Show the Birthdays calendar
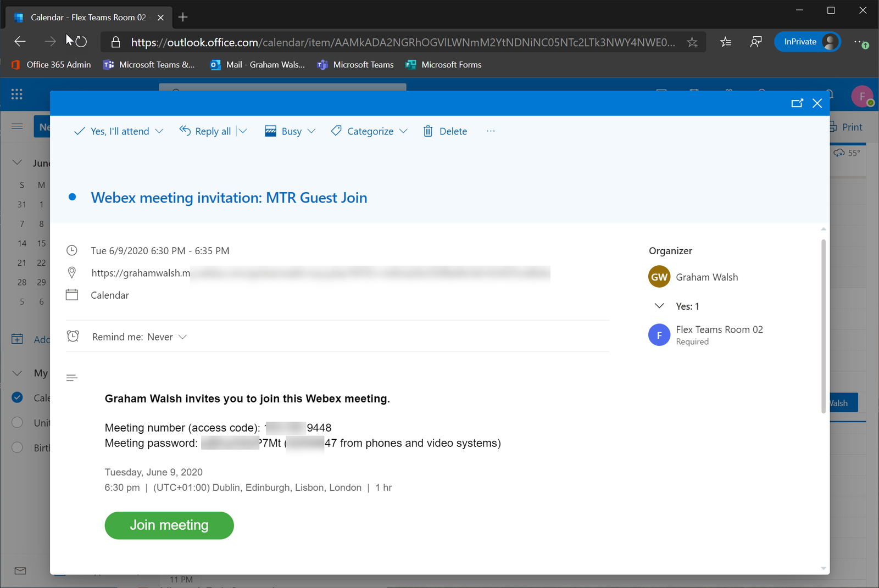 17,447
